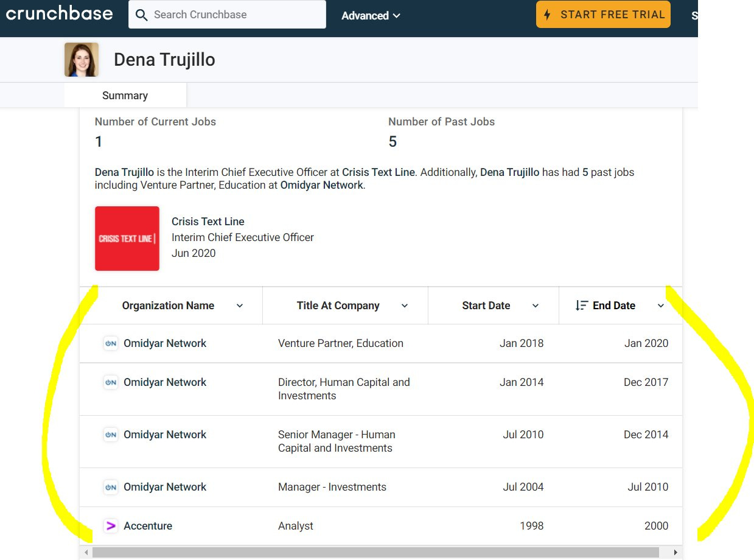This screenshot has height=560, width=754.
Task: Select the 'Dec 2017' end date cell
Action: [646, 382]
